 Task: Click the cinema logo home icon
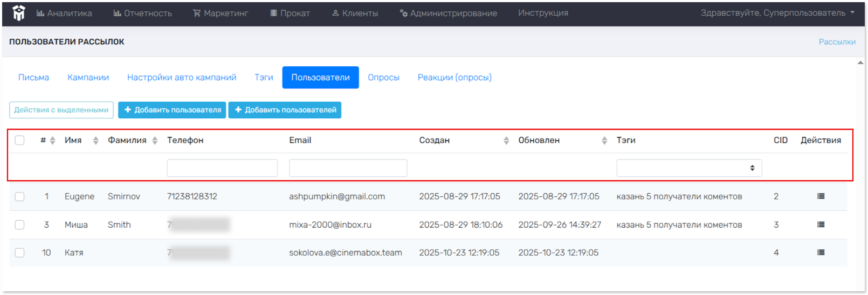pyautogui.click(x=19, y=13)
